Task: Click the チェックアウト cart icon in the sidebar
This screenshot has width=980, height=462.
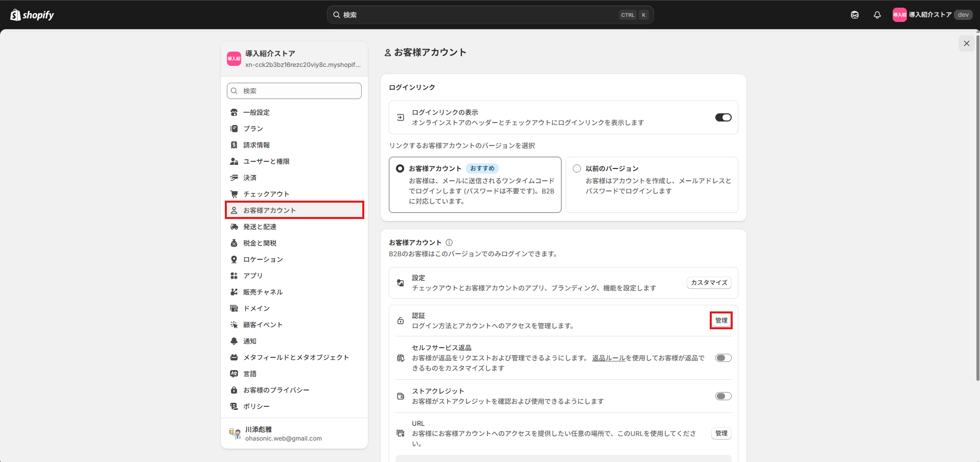Action: (x=234, y=194)
